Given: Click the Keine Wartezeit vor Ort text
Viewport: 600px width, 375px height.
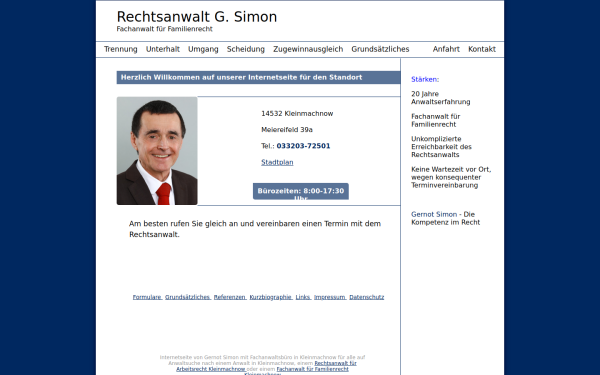Looking at the screenshot, I should coord(451,177).
